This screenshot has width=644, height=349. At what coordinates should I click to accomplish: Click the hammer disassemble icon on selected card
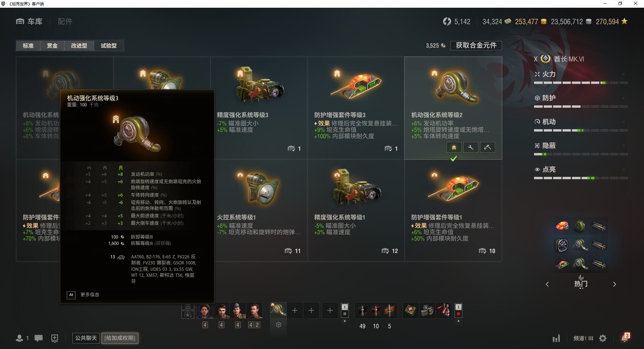click(487, 147)
